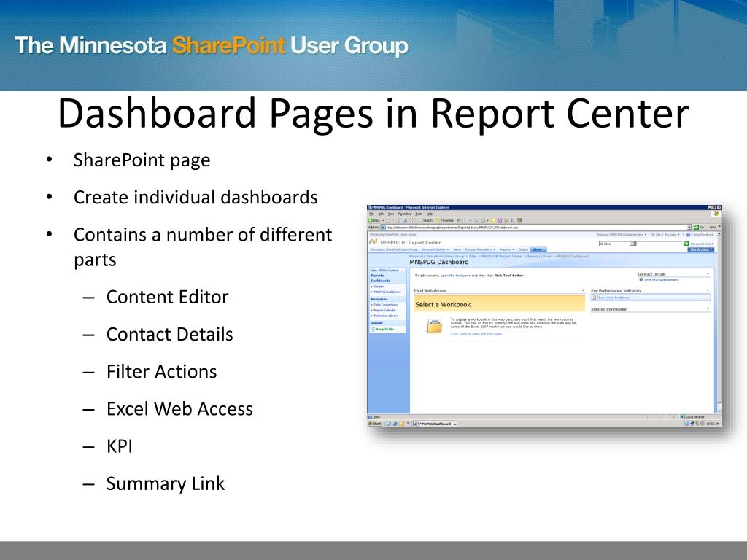Image resolution: width=747 pixels, height=560 pixels.
Task: Expand the Address bar dropdown arrow
Action: click(x=689, y=227)
